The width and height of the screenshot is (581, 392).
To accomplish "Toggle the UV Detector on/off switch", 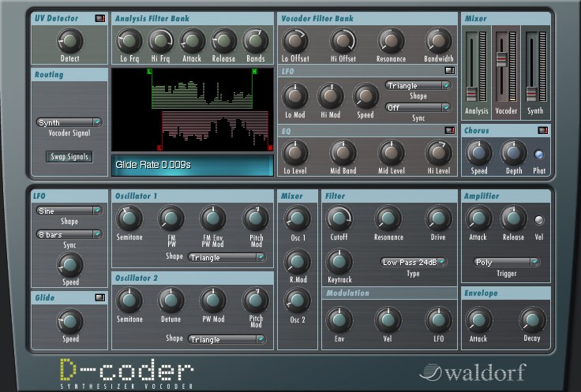I will pos(100,17).
